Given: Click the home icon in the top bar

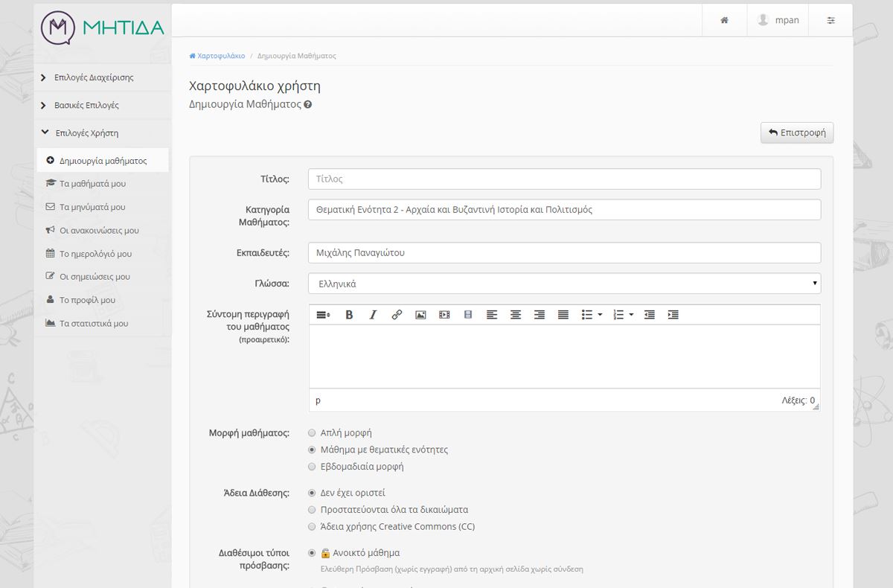Looking at the screenshot, I should (x=724, y=20).
